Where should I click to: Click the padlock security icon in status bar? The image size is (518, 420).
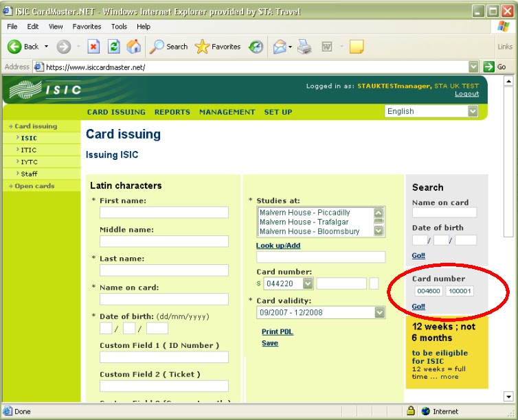pos(411,411)
